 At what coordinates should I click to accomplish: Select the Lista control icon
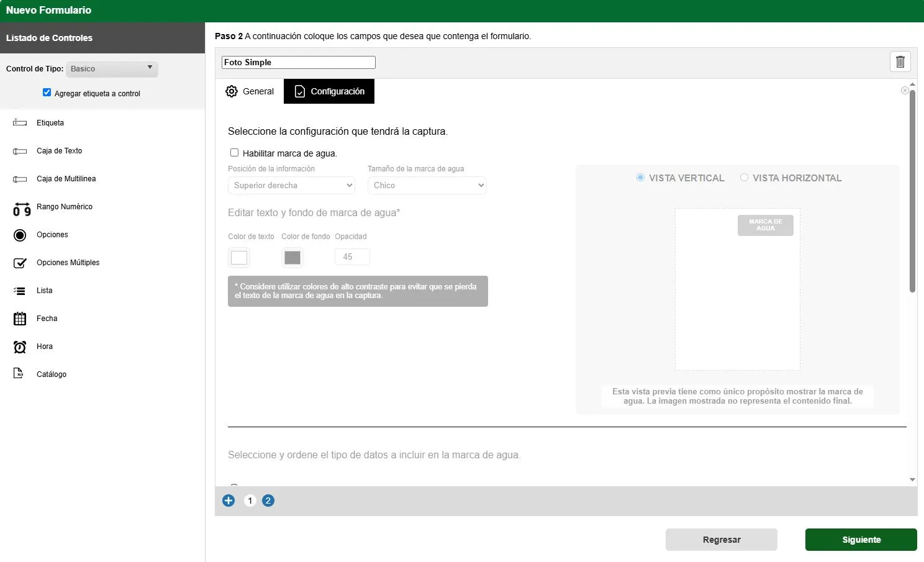coord(20,291)
